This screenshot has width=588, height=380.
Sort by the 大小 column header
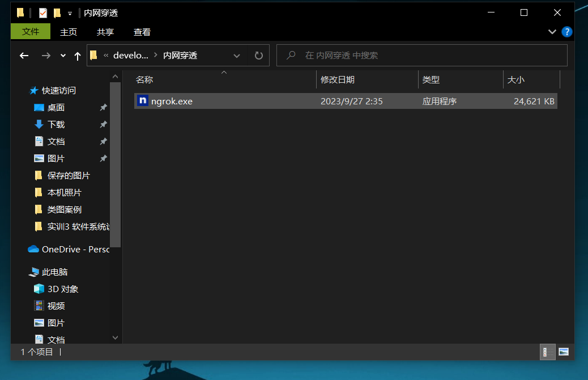531,79
